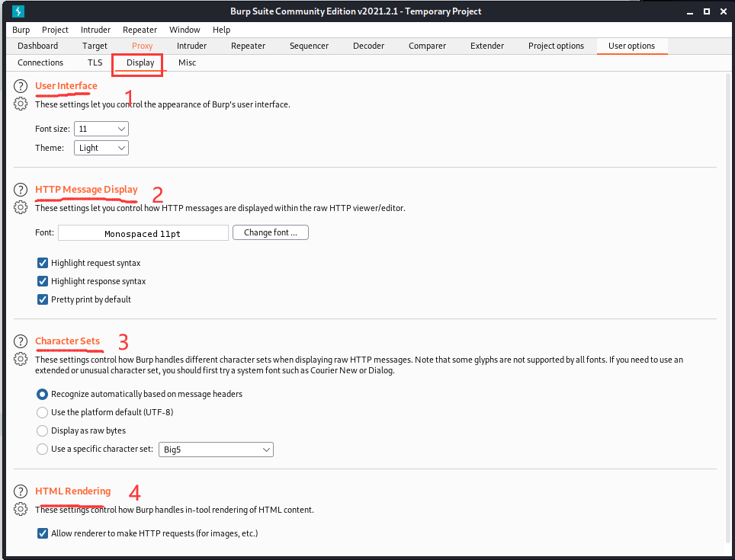This screenshot has width=735, height=560.
Task: Open help for HTTP Message Display section
Action: (x=20, y=190)
